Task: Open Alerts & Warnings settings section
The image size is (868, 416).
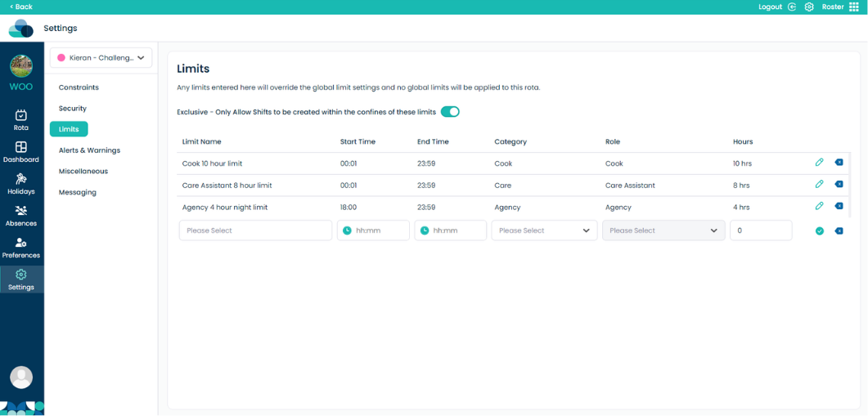Action: [x=89, y=150]
